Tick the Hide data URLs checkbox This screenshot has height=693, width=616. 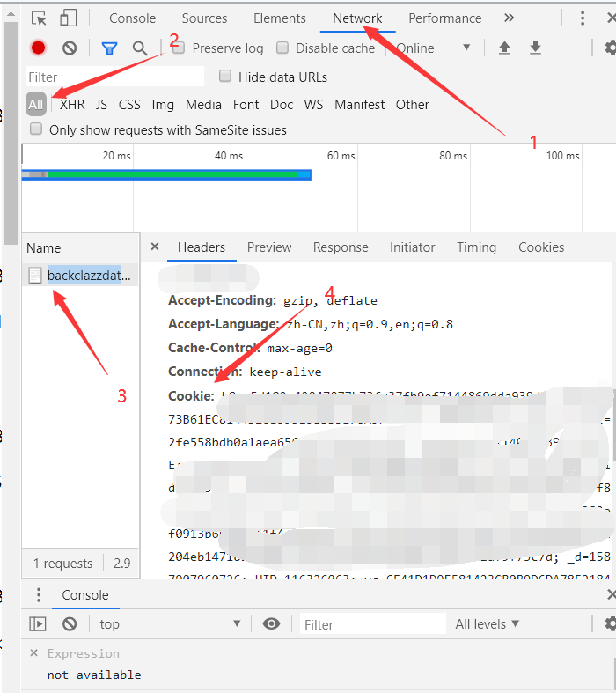[x=225, y=77]
